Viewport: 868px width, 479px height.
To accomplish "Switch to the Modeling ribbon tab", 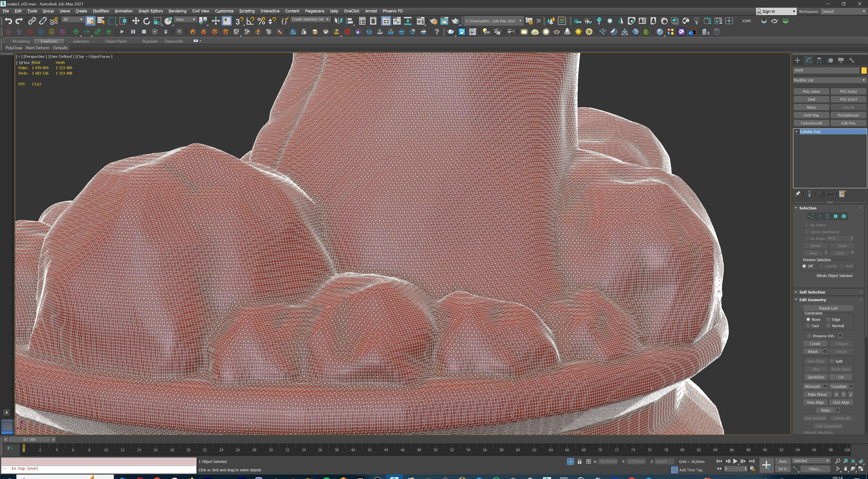I will click(21, 41).
